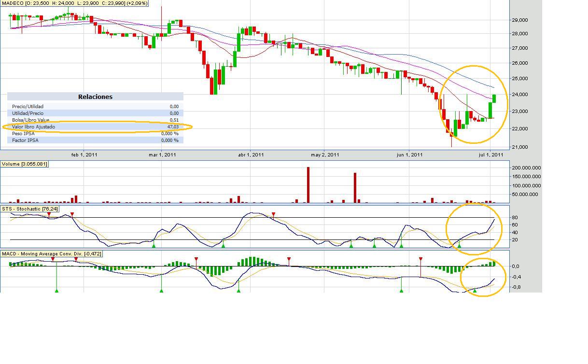Select the Factor IPSA row label
The height and width of the screenshot is (364, 588).
(x=25, y=140)
